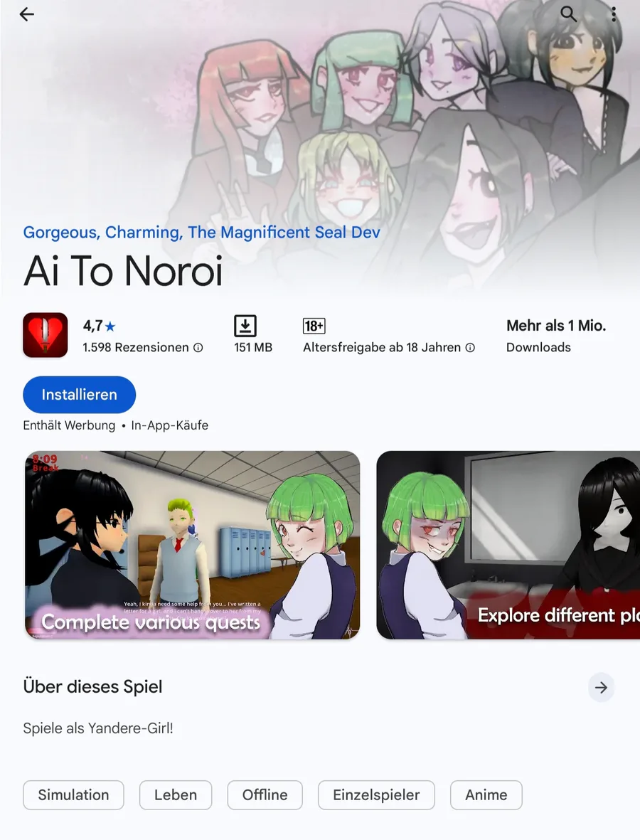The height and width of the screenshot is (840, 640).
Task: Tap the 18+ age rating badge
Action: coord(314,326)
